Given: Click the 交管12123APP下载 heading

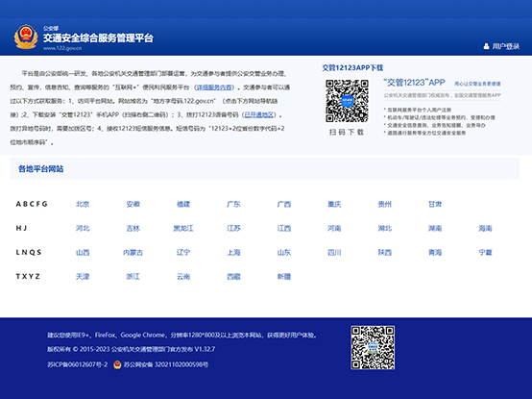Looking at the screenshot, I should (352, 67).
